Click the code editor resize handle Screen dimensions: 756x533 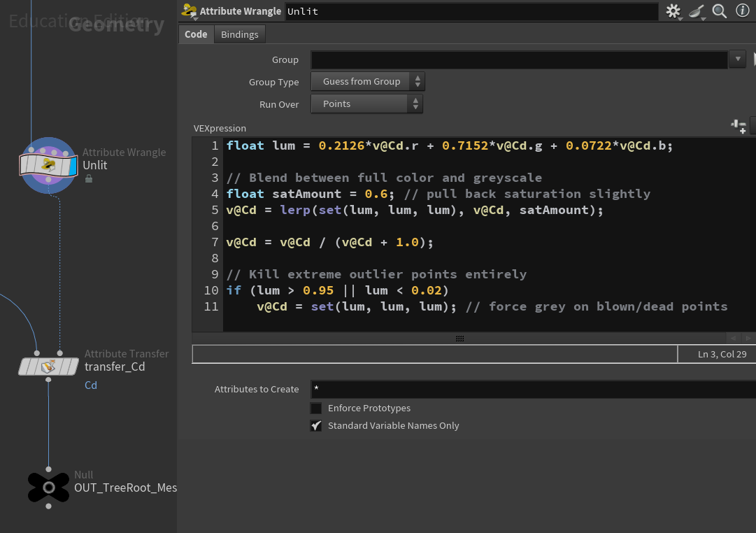point(459,339)
